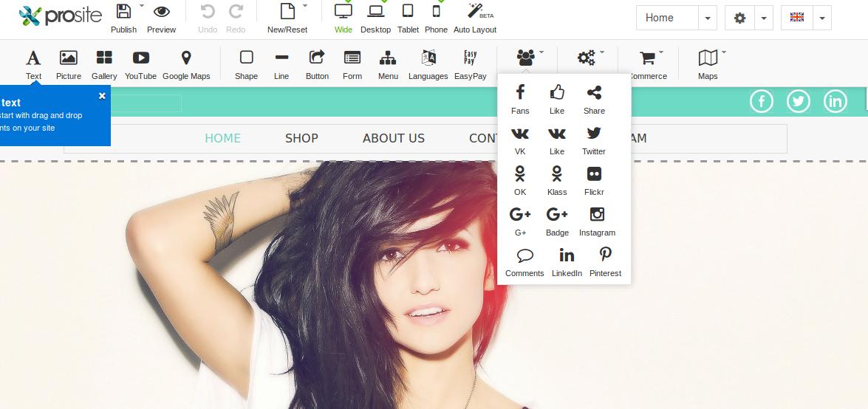Click the UK flag language icon

797,17
